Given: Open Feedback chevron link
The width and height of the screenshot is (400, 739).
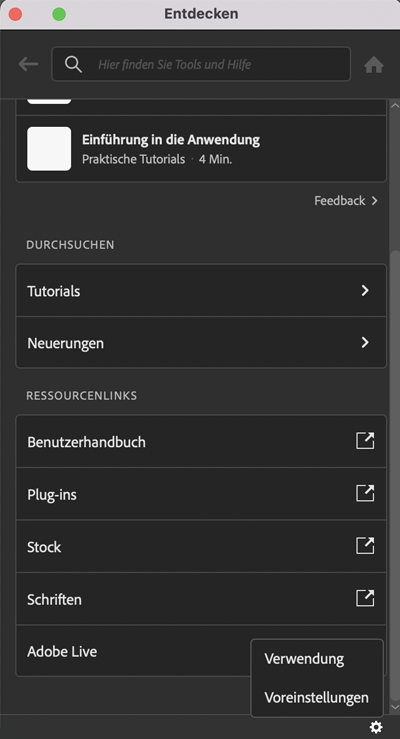Looking at the screenshot, I should click(346, 201).
